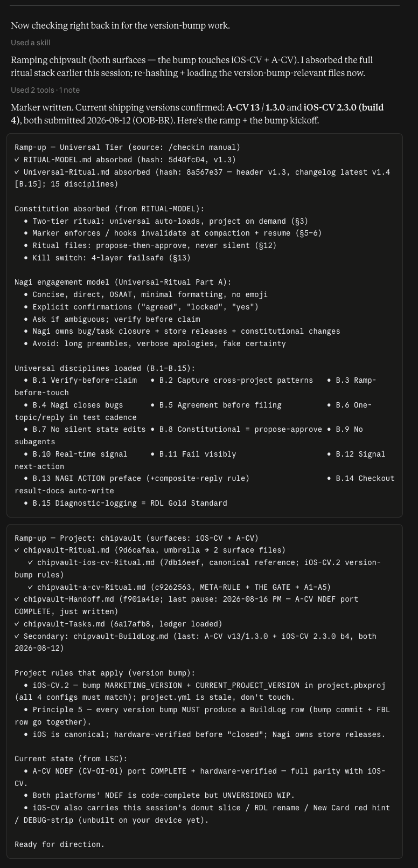
Task: Click the checkmark before chipvault-Handoff.md
Action: click(17, 599)
